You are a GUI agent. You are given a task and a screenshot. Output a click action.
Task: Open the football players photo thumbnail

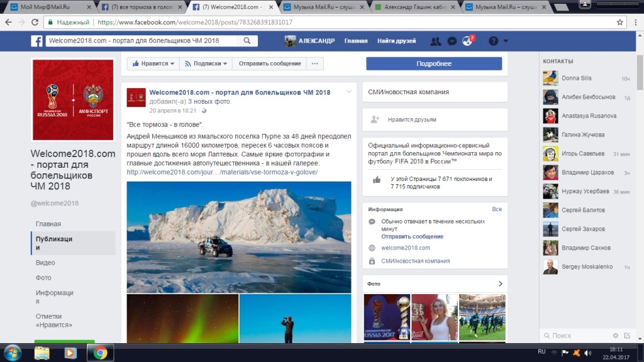482,317
